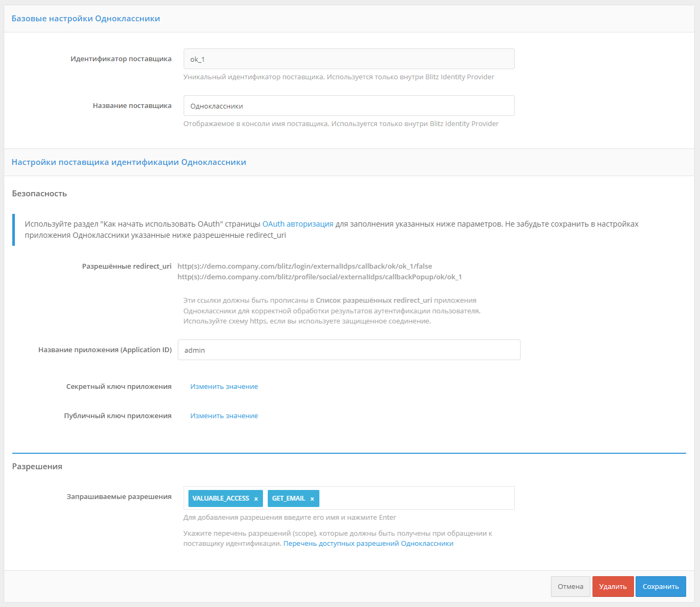Screen dimensions: 700x607
Task: Select the callbackPopup redirect_uri text
Action: 319,277
